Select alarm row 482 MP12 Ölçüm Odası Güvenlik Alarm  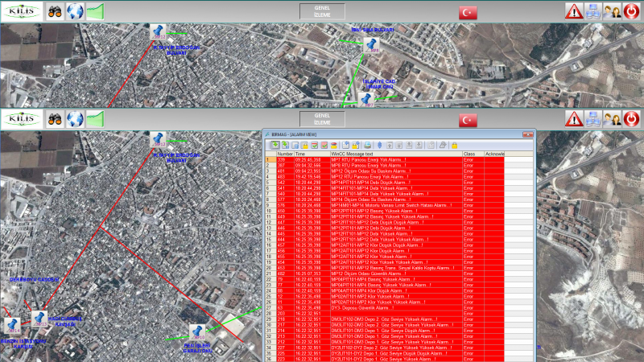tap(385, 274)
